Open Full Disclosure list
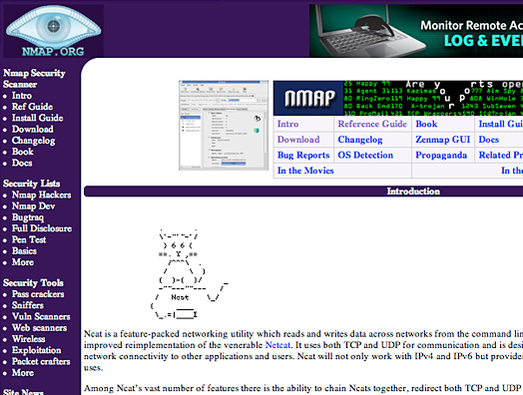Image resolution: width=523 pixels, height=395 pixels. tap(42, 229)
